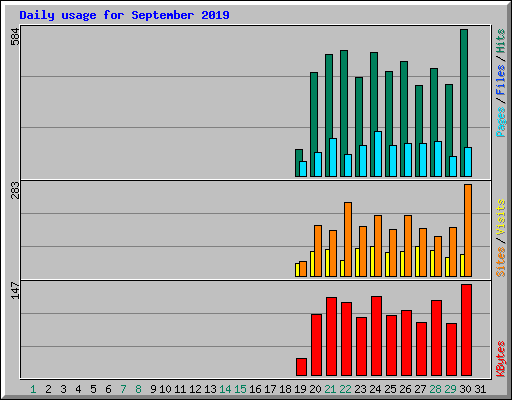Click the cyan Pages legend label
Screen dimensions: 512x400
coord(501,122)
